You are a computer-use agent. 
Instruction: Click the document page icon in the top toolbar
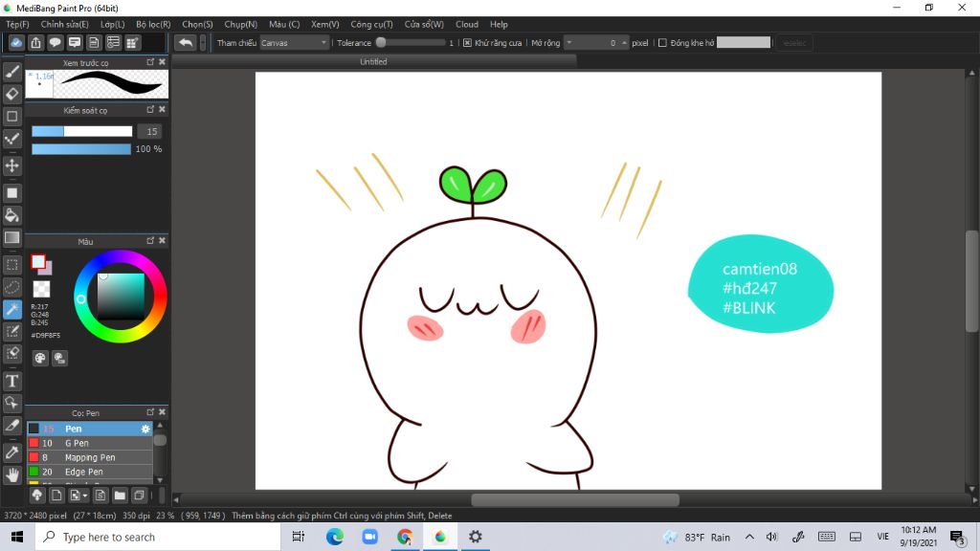(x=94, y=42)
